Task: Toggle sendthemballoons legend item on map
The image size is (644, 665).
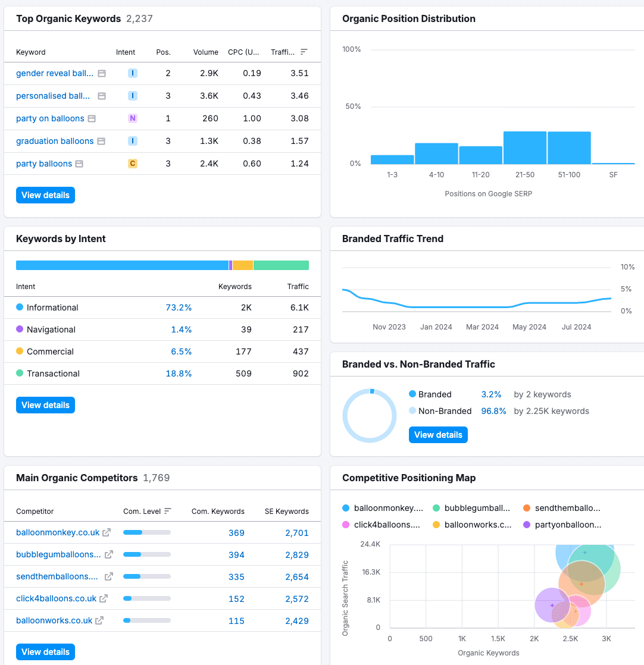Action: tap(561, 508)
